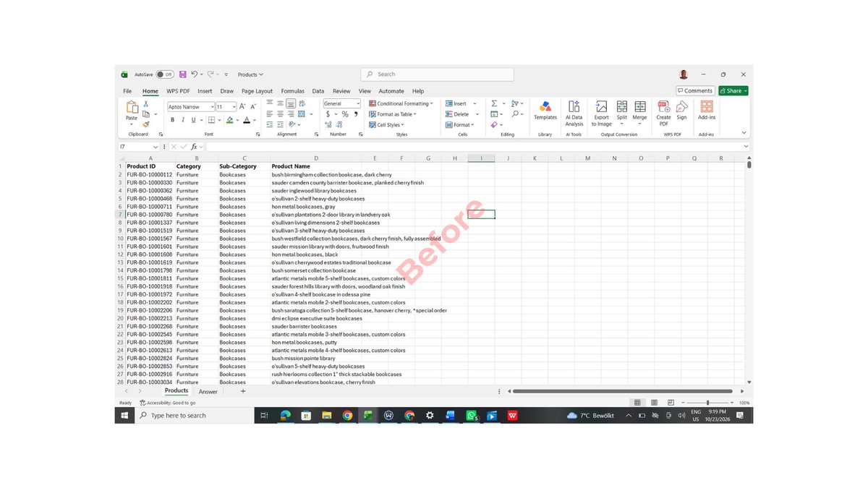Screen dimensions: 868x488
Task: Switch to the Formulas ribbon tab
Action: pos(293,91)
